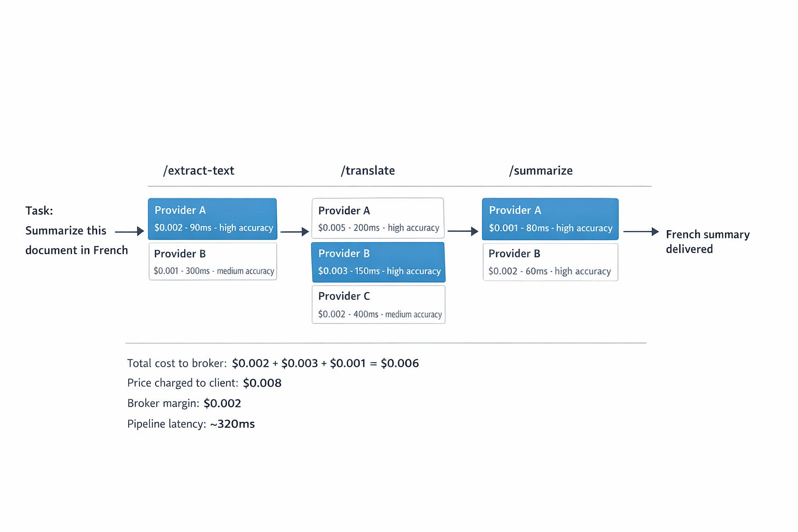Image resolution: width=798 pixels, height=532 pixels.
Task: Click arrow pointing to French summary delivered
Action: [641, 232]
